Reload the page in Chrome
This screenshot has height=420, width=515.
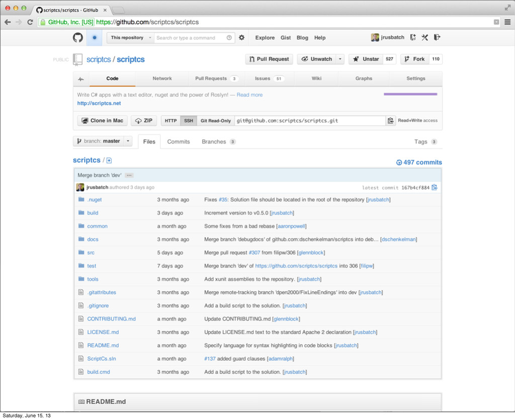click(30, 22)
